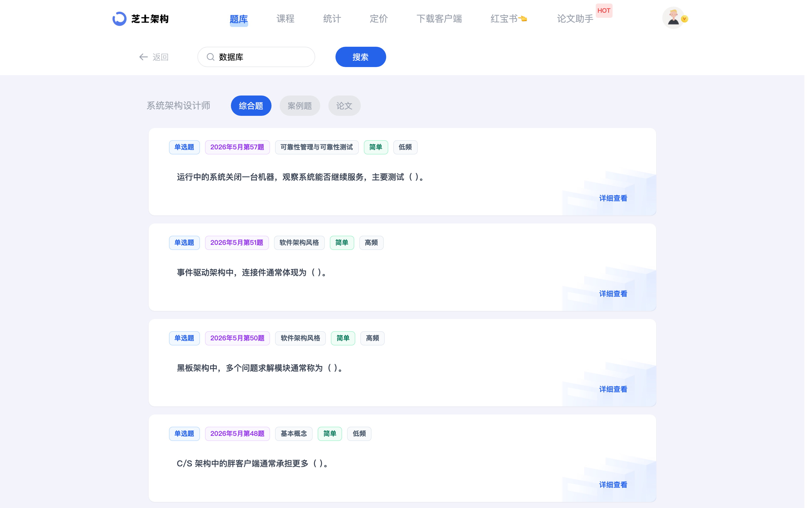Click the pointing hand icon beside 红宝书
Image resolution: width=812 pixels, height=508 pixels.
click(523, 19)
